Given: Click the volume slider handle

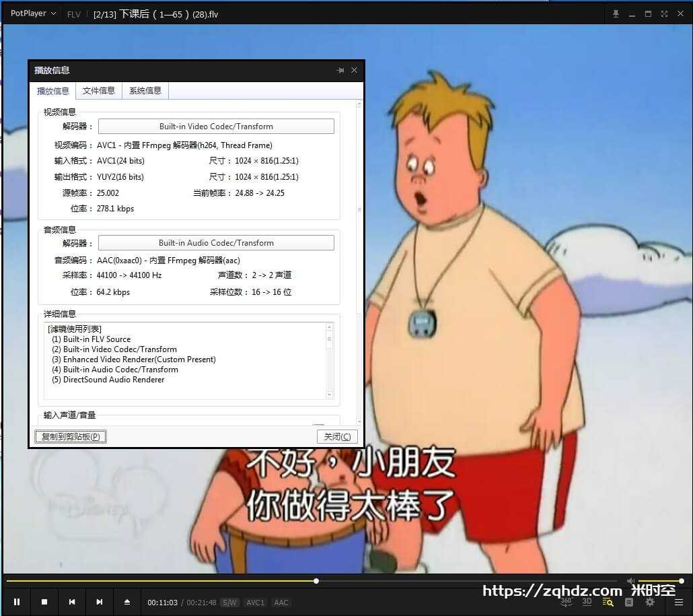Looking at the screenshot, I should pos(681,580).
